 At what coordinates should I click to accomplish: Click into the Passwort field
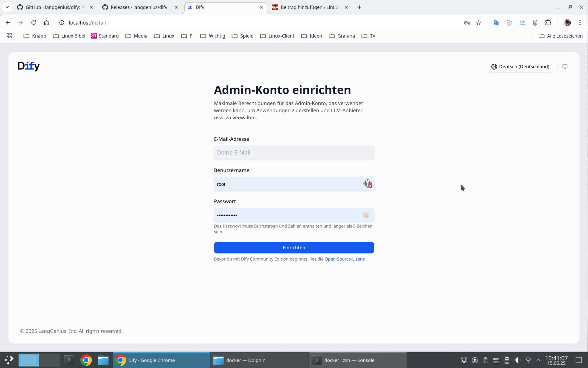tap(294, 215)
